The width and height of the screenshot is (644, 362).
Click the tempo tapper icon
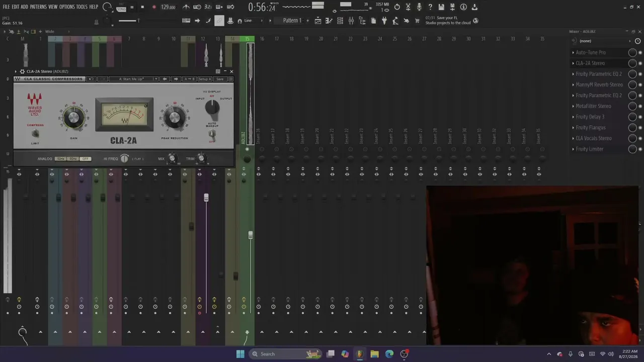point(395,21)
